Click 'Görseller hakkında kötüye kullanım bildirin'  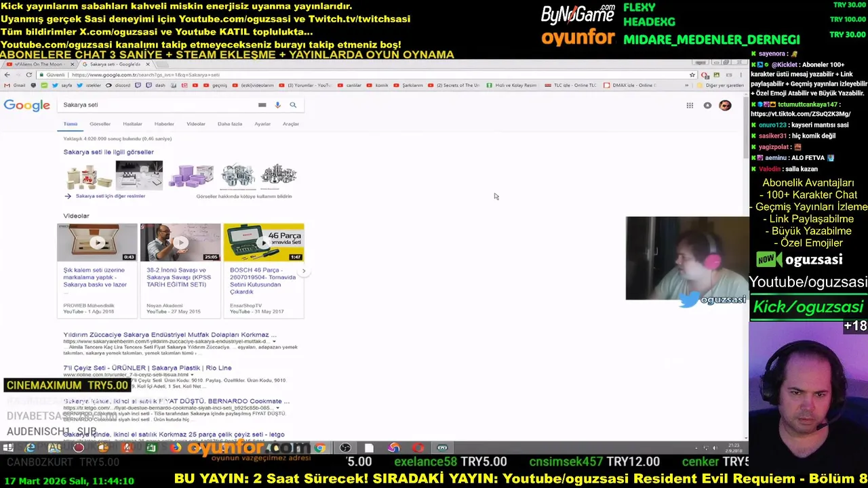[x=244, y=197]
